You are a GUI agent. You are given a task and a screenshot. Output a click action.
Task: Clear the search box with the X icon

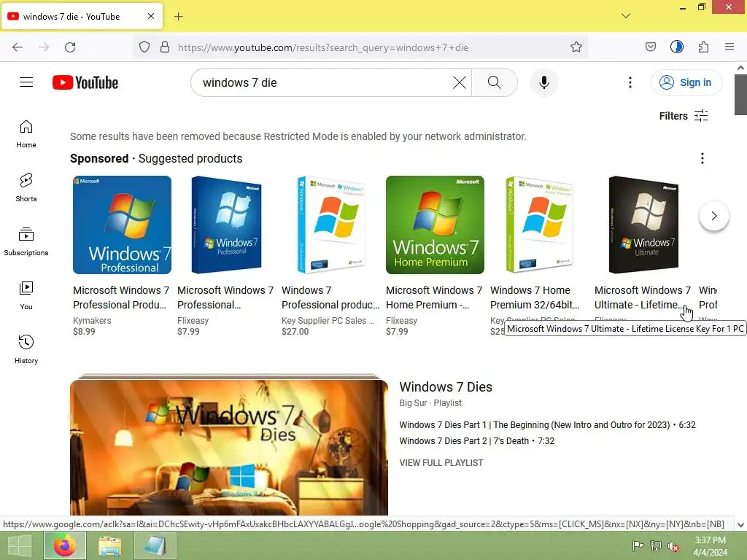pyautogui.click(x=460, y=82)
